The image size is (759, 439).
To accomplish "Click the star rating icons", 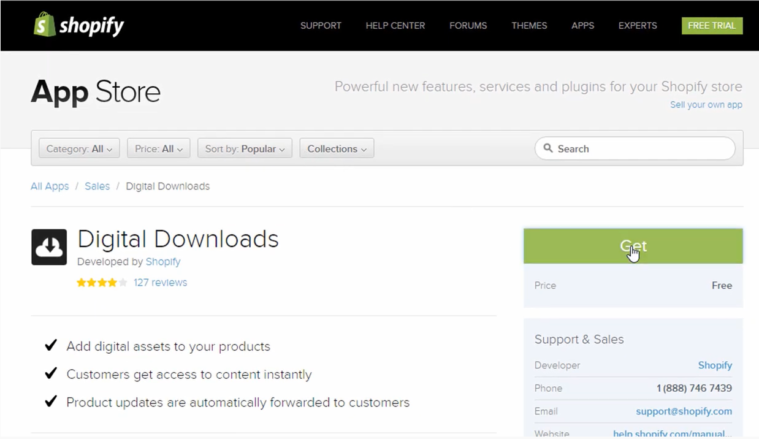I will [x=102, y=283].
